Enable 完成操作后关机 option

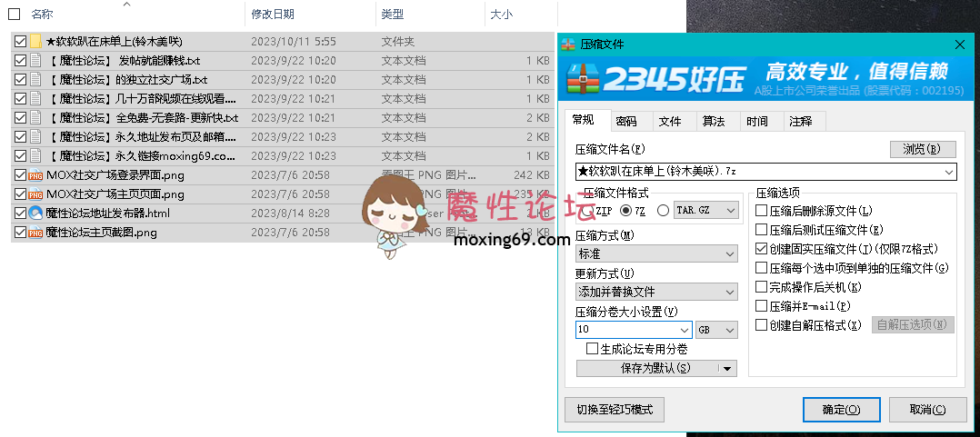coord(761,287)
